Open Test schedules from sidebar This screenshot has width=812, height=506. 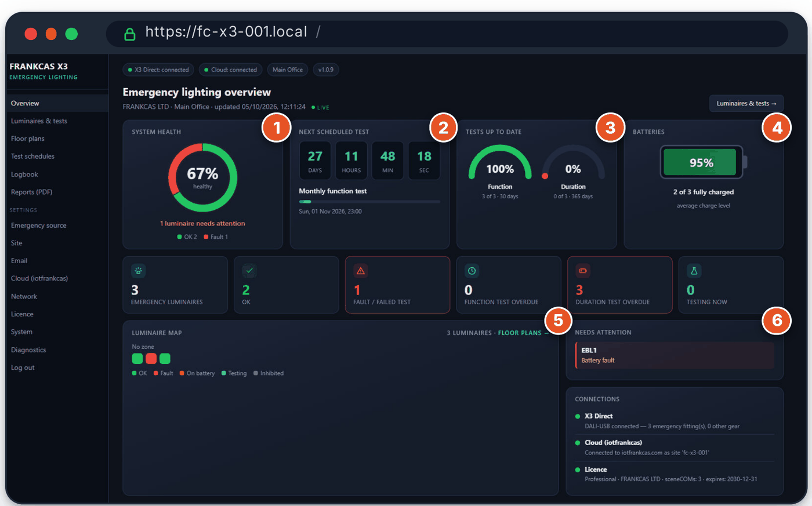(x=57, y=156)
